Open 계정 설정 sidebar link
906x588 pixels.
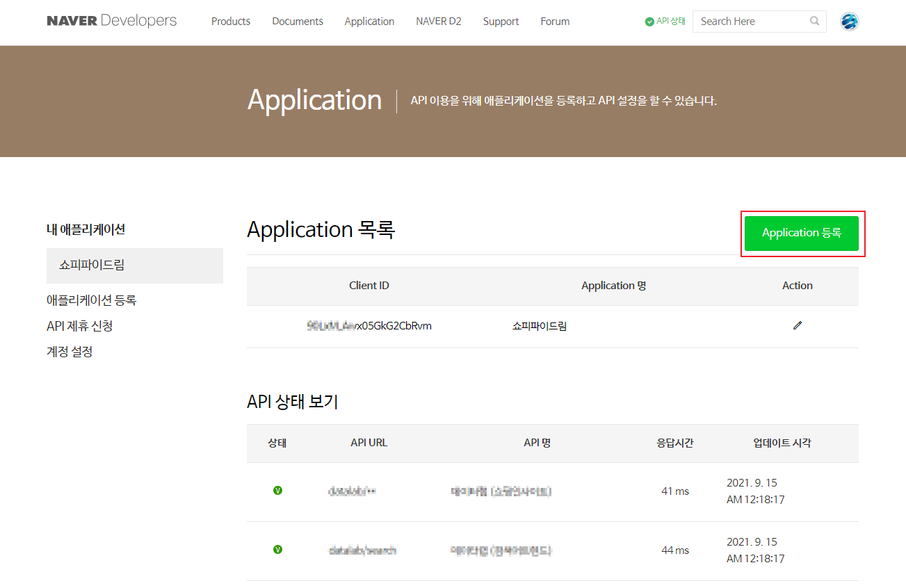pyautogui.click(x=70, y=352)
